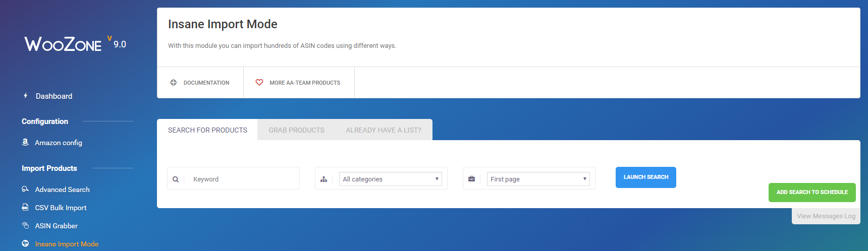This screenshot has width=868, height=251.
Task: Switch to Grab Products tab
Action: pos(297,130)
